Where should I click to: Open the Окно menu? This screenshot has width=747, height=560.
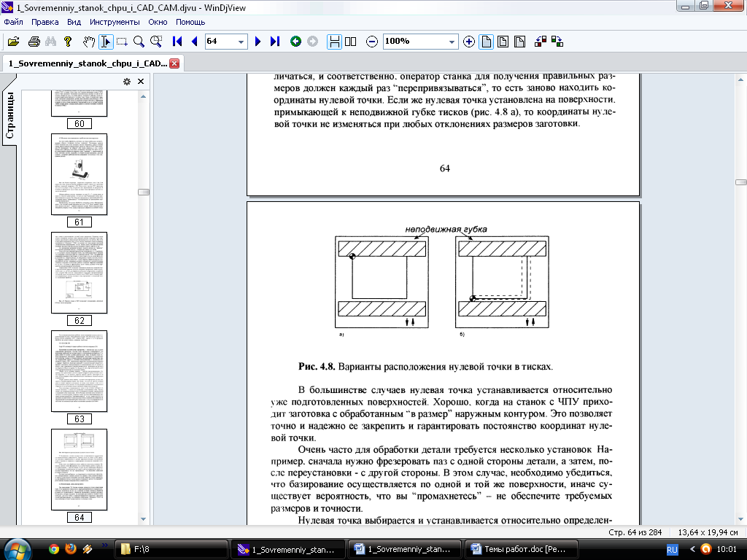[x=158, y=22]
